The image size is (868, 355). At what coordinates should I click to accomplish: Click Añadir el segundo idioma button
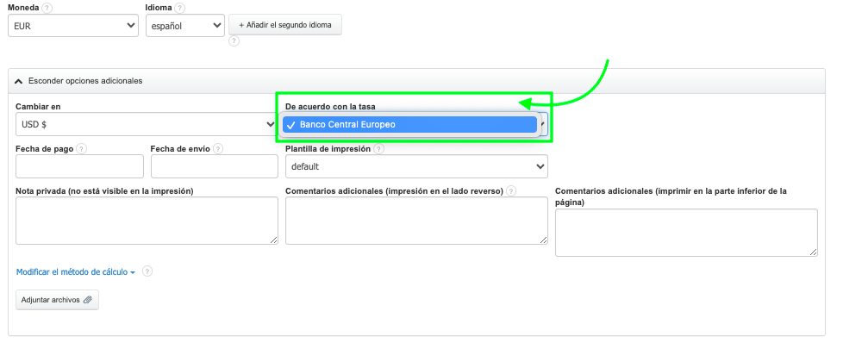tap(285, 25)
